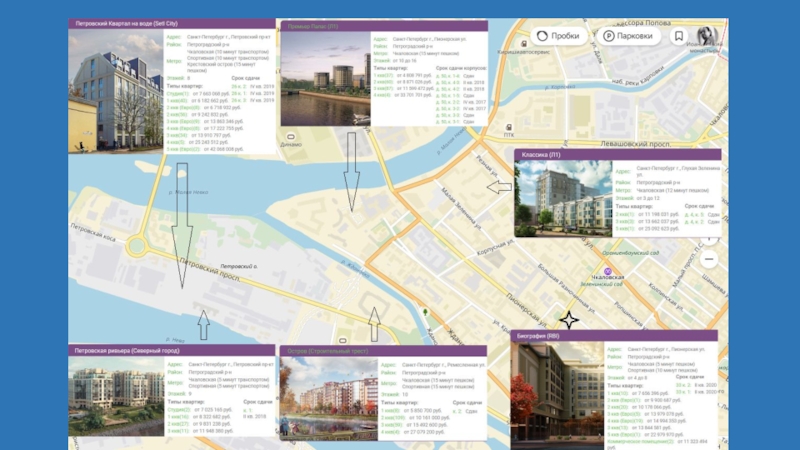The width and height of the screenshot is (800, 450).
Task: Select the Петровский Квартал на воде (Setl City) header
Action: click(x=172, y=23)
